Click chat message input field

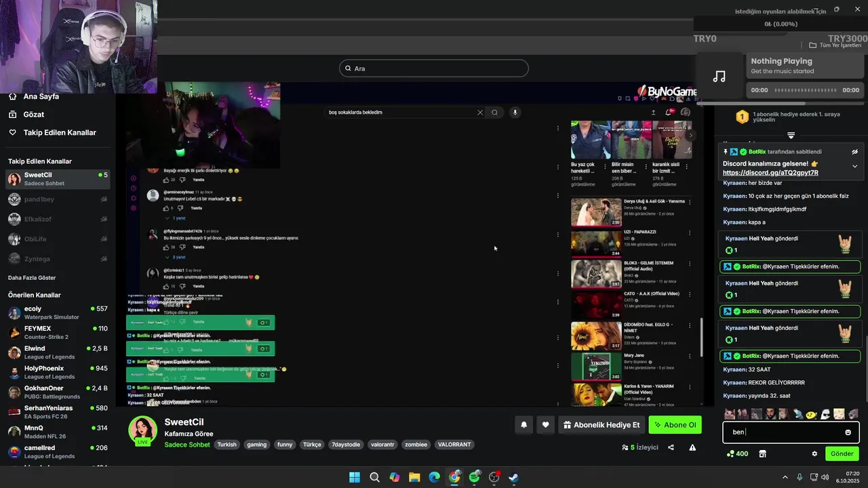(x=791, y=432)
